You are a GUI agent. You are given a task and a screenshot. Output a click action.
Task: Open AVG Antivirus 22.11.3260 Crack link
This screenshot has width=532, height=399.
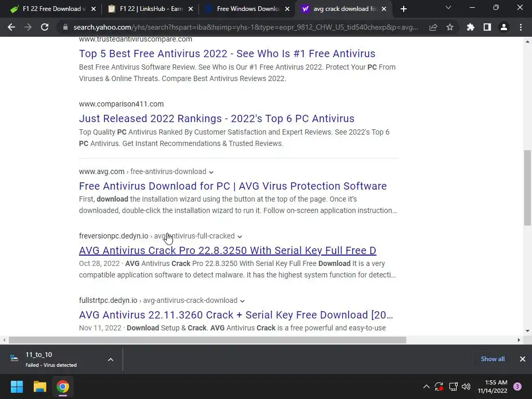[236, 315]
